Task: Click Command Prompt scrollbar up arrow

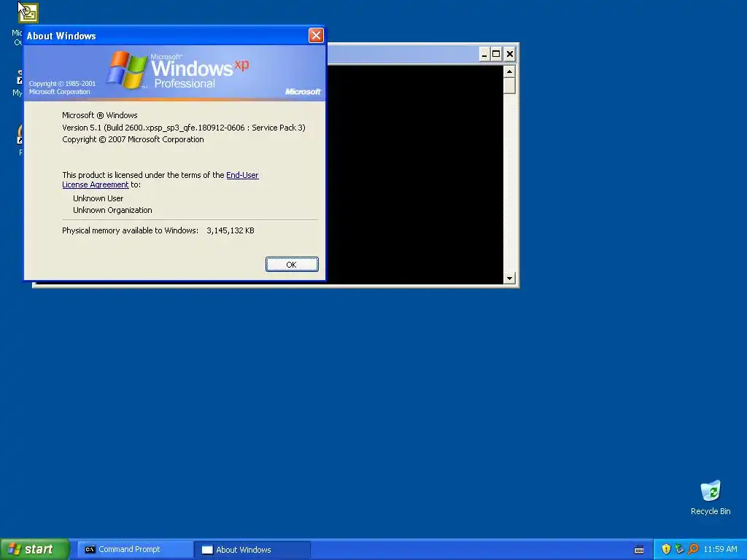Action: (509, 71)
